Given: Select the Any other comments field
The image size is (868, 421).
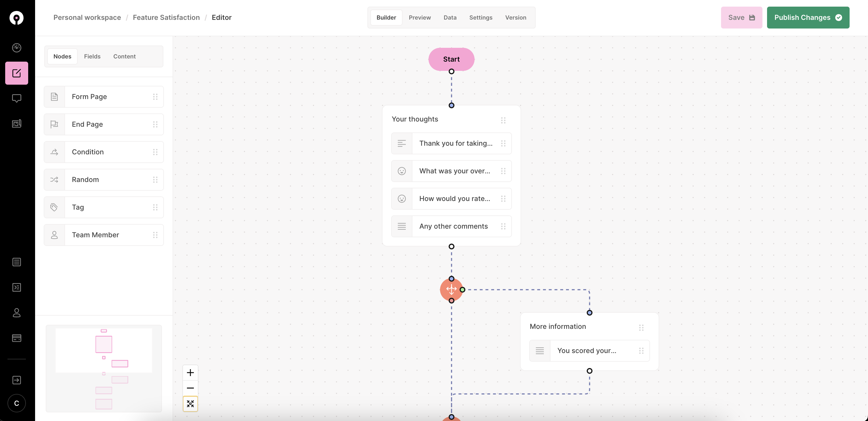Looking at the screenshot, I should 453,226.
